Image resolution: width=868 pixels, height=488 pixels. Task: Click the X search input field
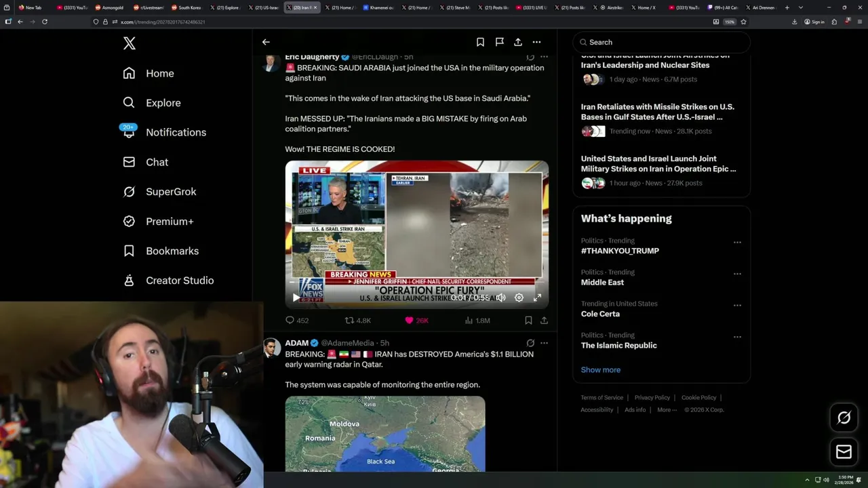coord(661,42)
